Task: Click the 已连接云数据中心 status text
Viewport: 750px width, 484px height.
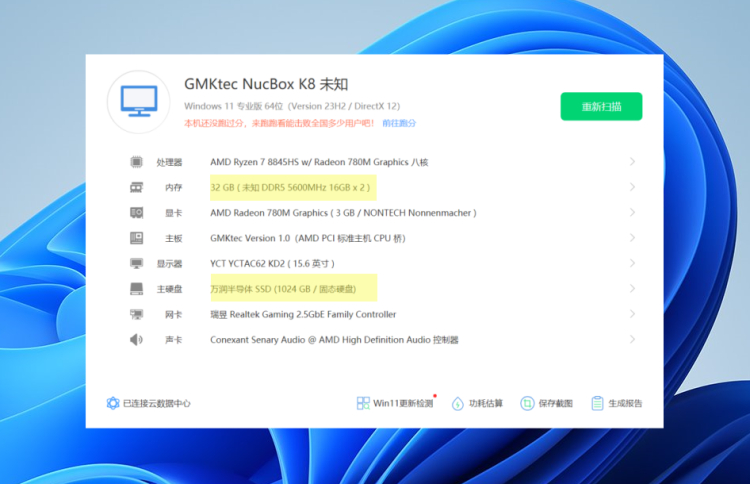Action: click(x=156, y=403)
